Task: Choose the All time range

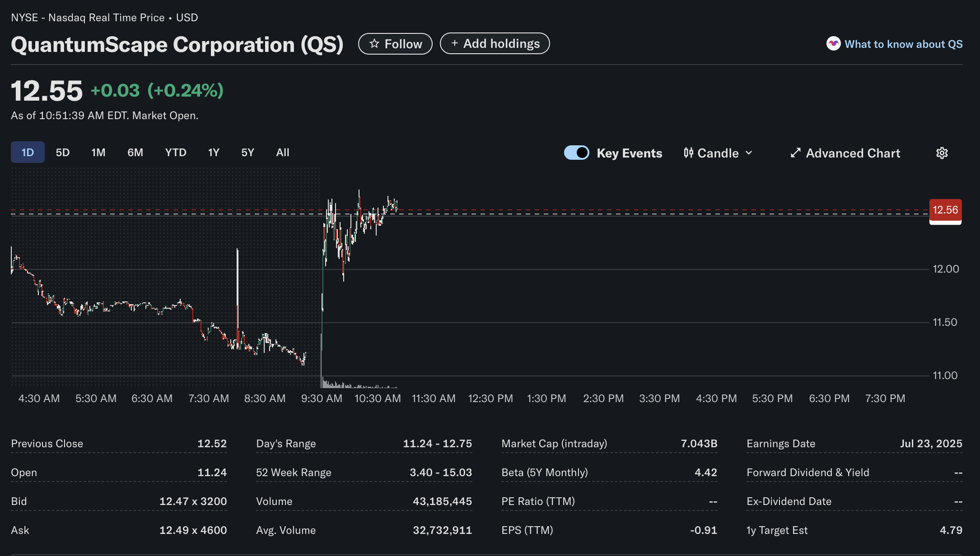Action: pyautogui.click(x=283, y=153)
